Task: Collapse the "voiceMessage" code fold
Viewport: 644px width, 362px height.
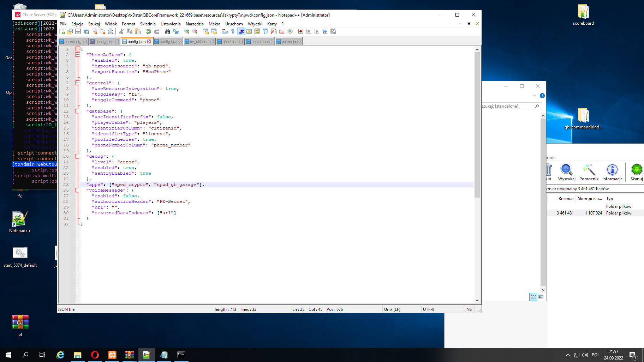Action: 77,190
